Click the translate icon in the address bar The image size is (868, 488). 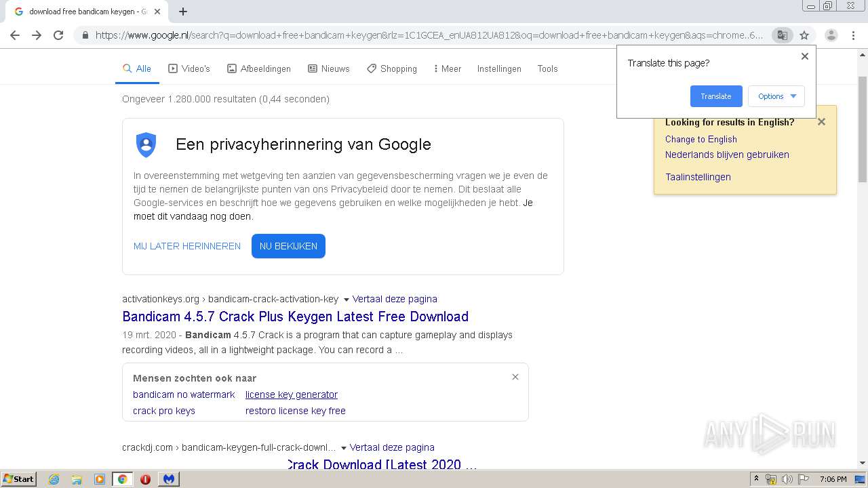(782, 35)
